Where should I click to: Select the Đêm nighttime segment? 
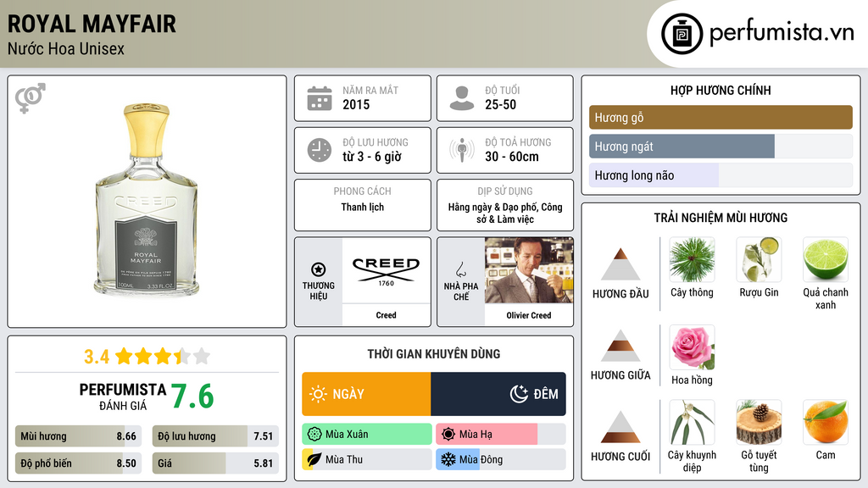[498, 394]
